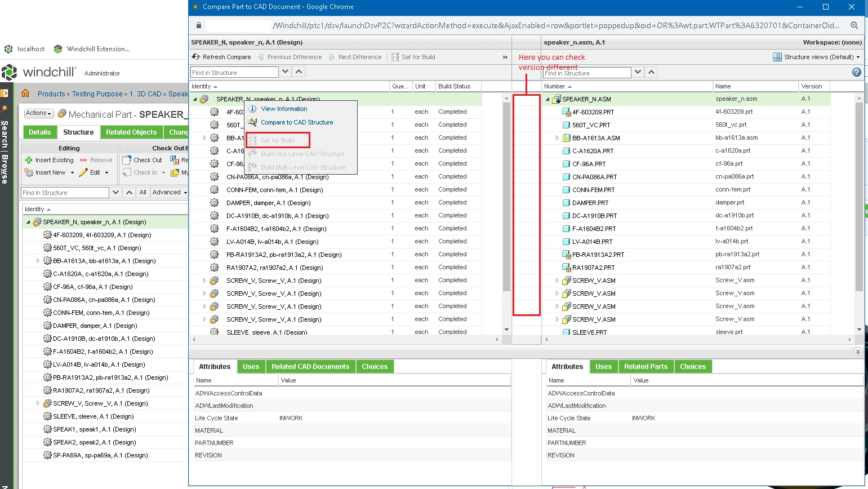Click LV-A014B.PRT part icon
Viewport: 868px width, 489px height.
567,242
